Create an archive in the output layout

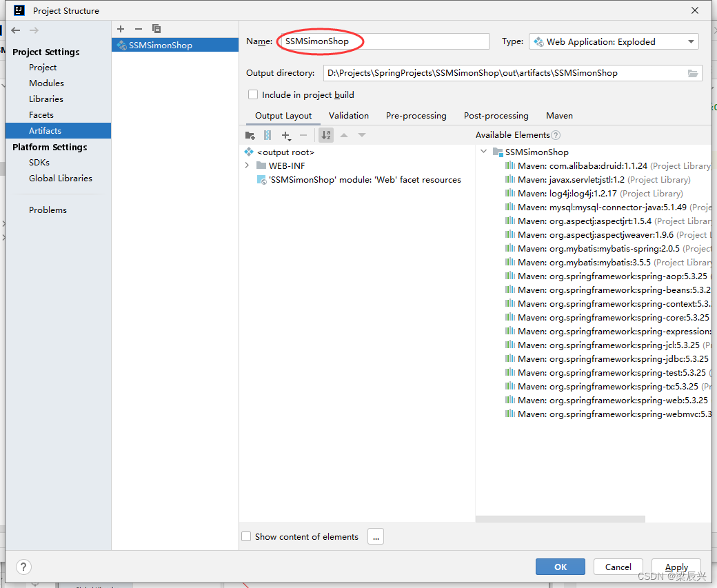tap(267, 135)
